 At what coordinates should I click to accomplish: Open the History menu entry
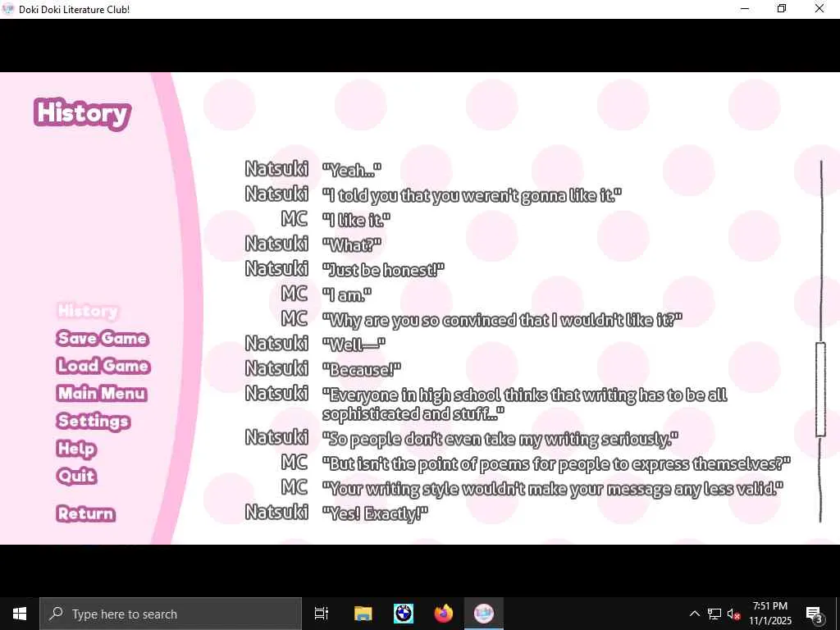click(x=88, y=311)
